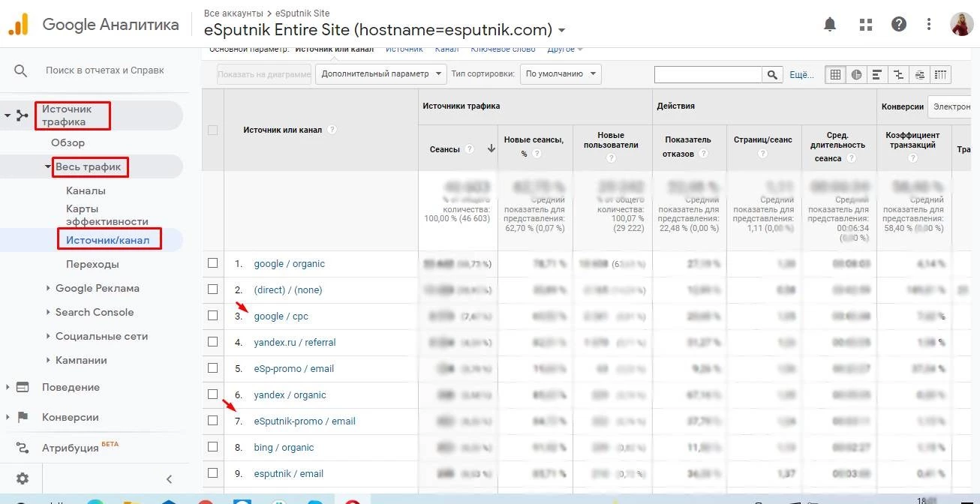This screenshot has width=980, height=504.
Task: Open help for Показатель отказов column
Action: tap(703, 154)
